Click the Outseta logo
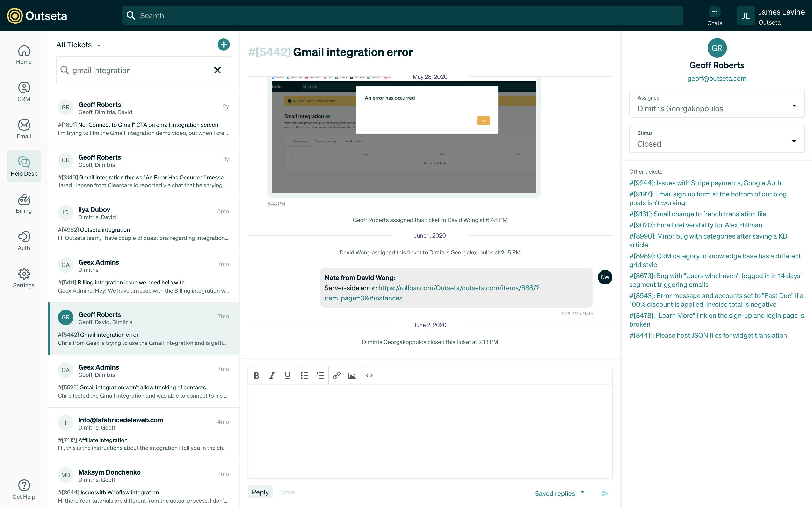The image size is (812, 508). (37, 16)
